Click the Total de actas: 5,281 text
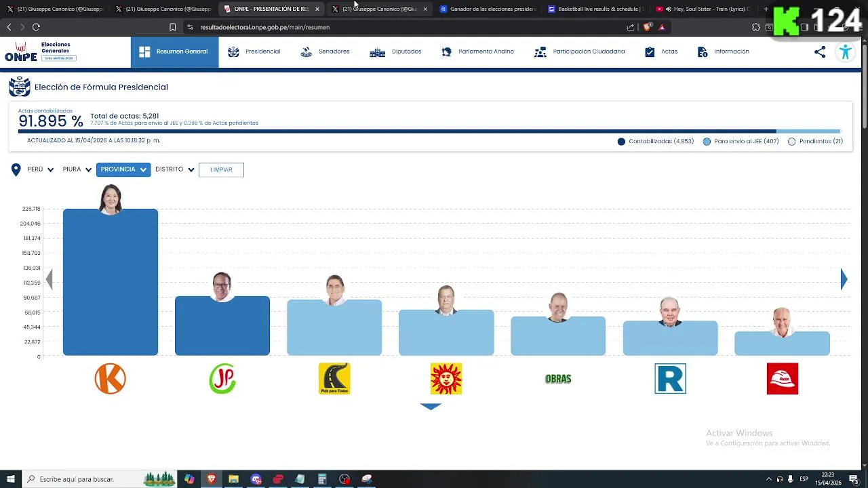The height and width of the screenshot is (488, 868). tap(124, 116)
